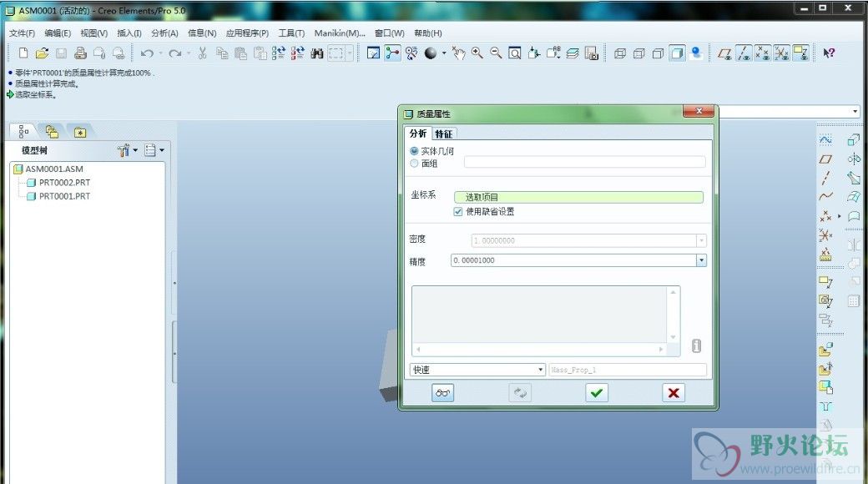Click the Undo arrow icon
The height and width of the screenshot is (484, 868).
point(147,53)
